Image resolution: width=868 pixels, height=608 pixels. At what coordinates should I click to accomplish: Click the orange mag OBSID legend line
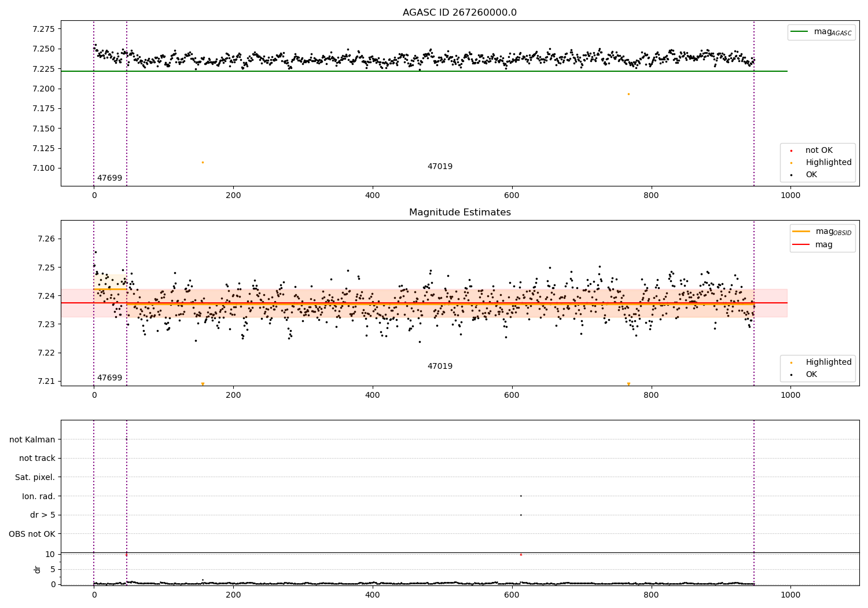[x=801, y=232]
